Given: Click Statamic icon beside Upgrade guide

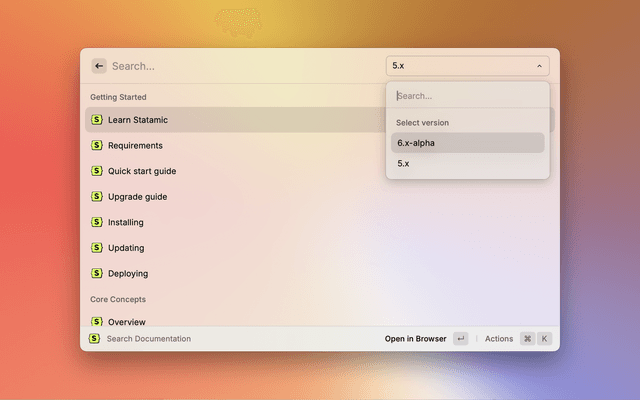Looking at the screenshot, I should tap(97, 197).
